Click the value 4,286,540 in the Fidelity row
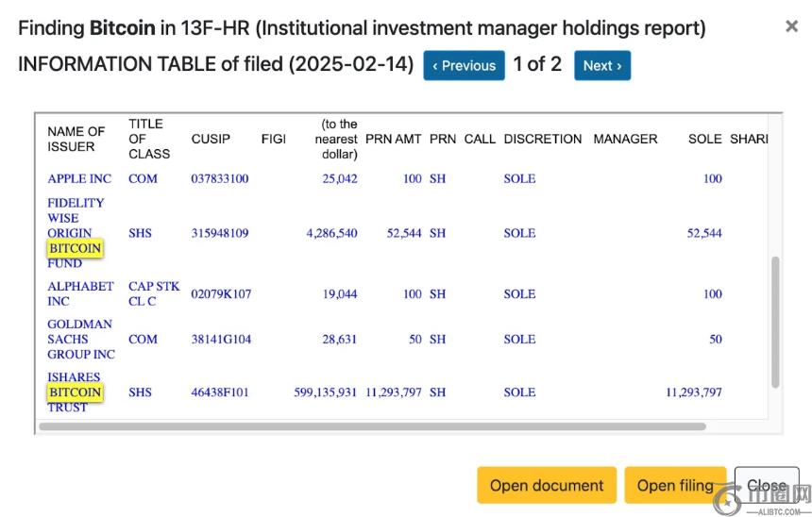The height and width of the screenshot is (517, 812). (x=331, y=233)
